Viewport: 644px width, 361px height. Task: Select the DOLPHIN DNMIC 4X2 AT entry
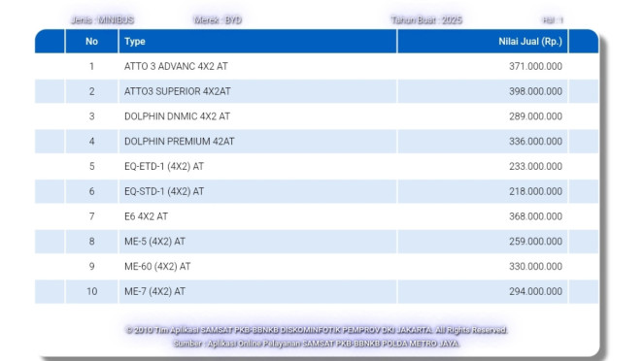click(177, 116)
